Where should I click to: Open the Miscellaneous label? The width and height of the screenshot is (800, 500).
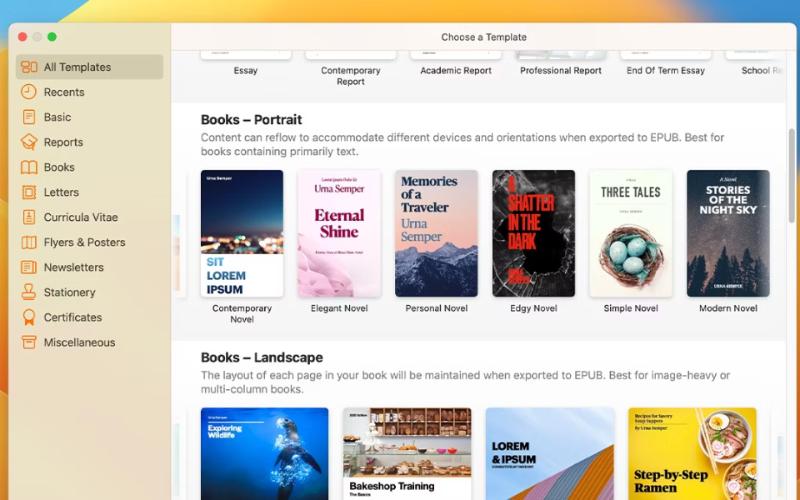tap(80, 342)
